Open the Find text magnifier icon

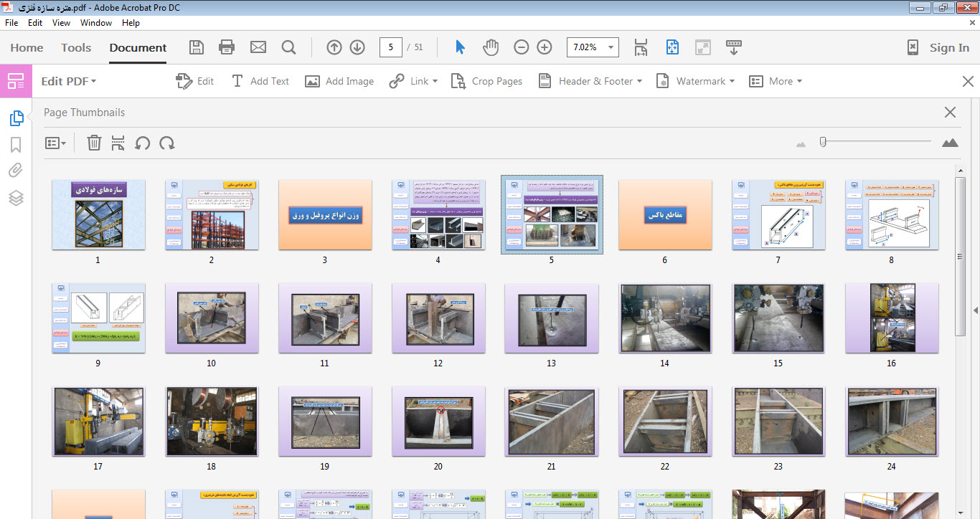(288, 47)
